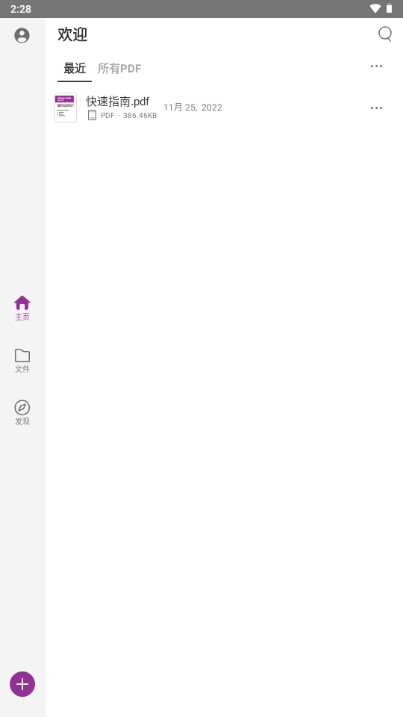Click the date 11月 25, 2022

[193, 107]
